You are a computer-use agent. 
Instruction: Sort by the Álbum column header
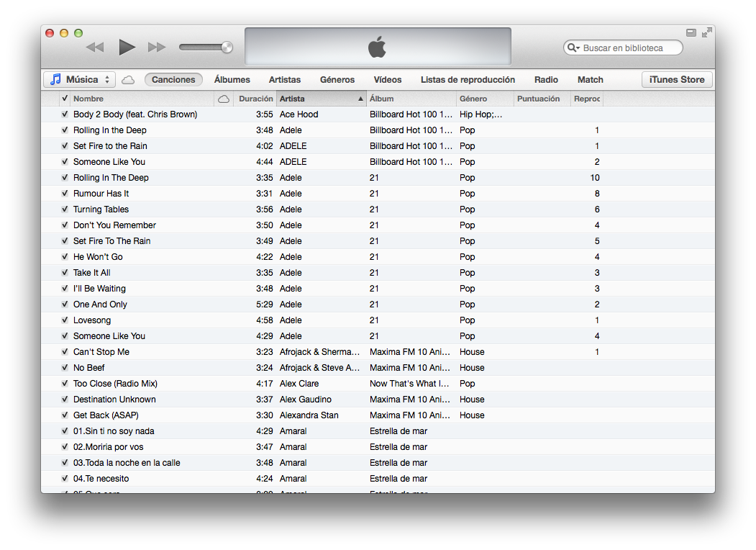411,99
